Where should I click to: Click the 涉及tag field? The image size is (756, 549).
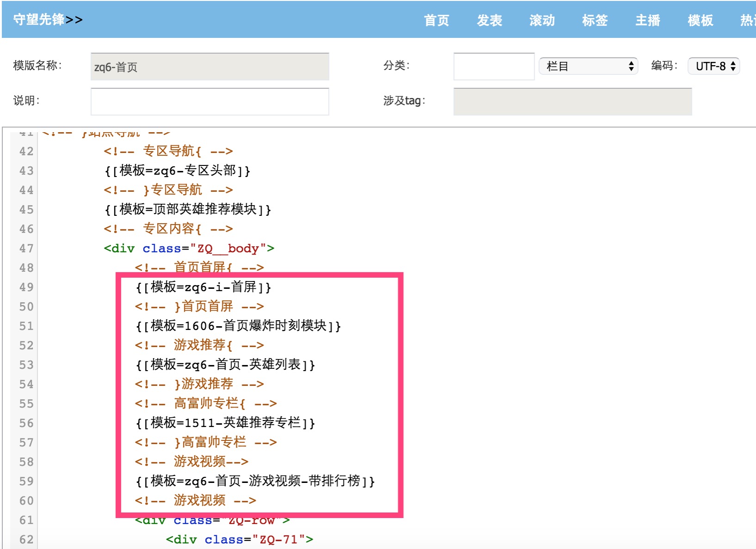pos(572,102)
